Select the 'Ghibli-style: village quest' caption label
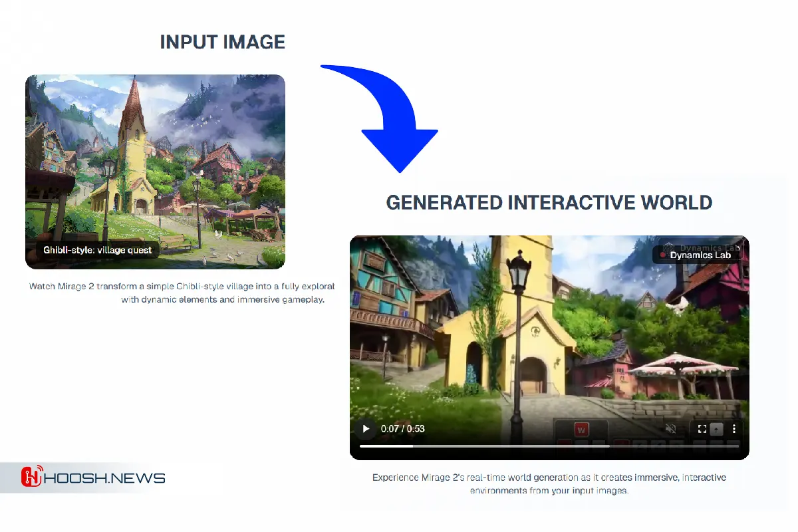Viewport: 798px width, 532px height. [97, 251]
